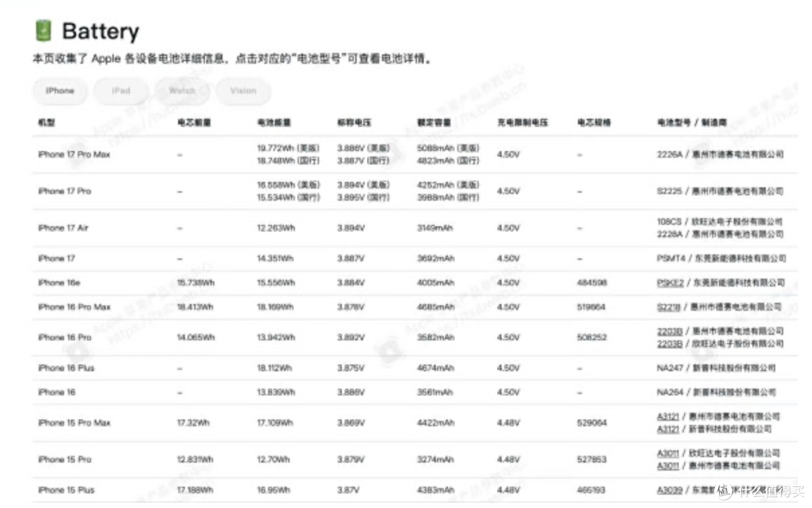The width and height of the screenshot is (812, 508).
Task: Select the iPhone tab
Action: point(60,91)
